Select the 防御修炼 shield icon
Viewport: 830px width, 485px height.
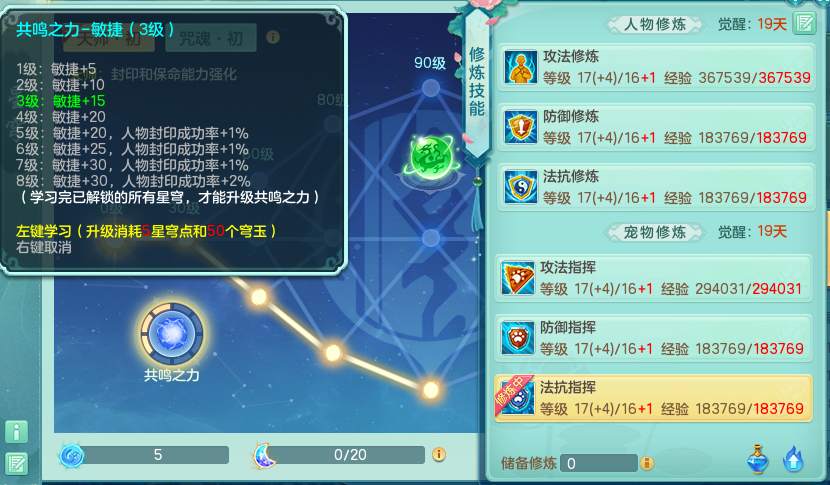point(520,127)
